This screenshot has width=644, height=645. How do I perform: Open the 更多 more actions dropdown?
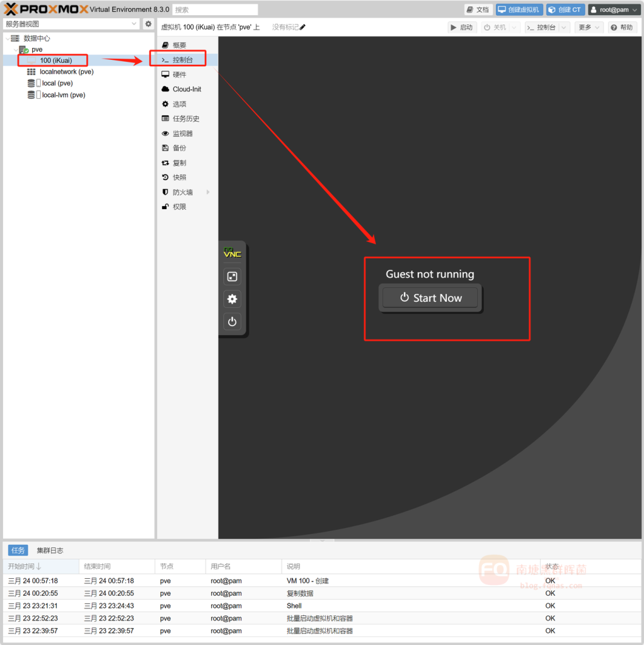click(x=589, y=27)
